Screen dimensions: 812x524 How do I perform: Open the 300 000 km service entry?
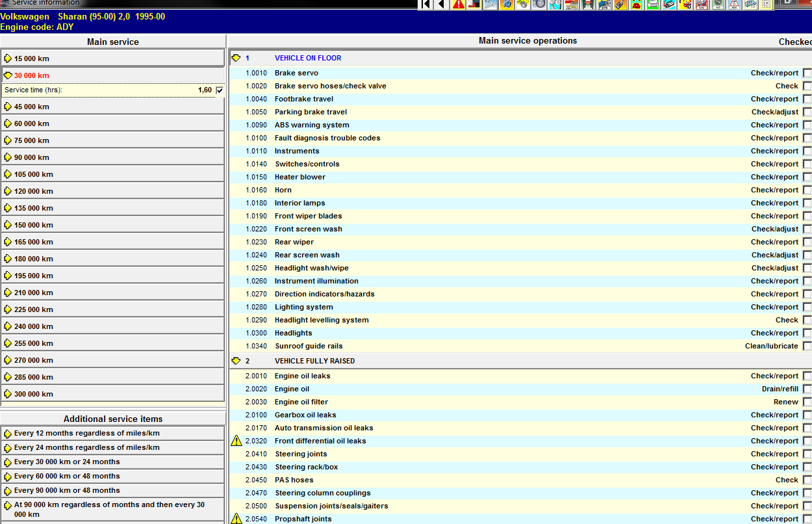(x=33, y=394)
